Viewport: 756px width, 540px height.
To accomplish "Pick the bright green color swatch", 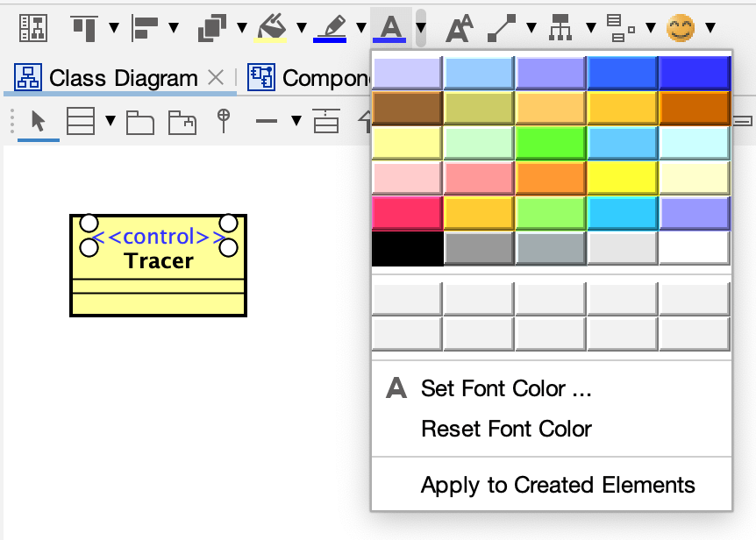I will click(x=551, y=143).
